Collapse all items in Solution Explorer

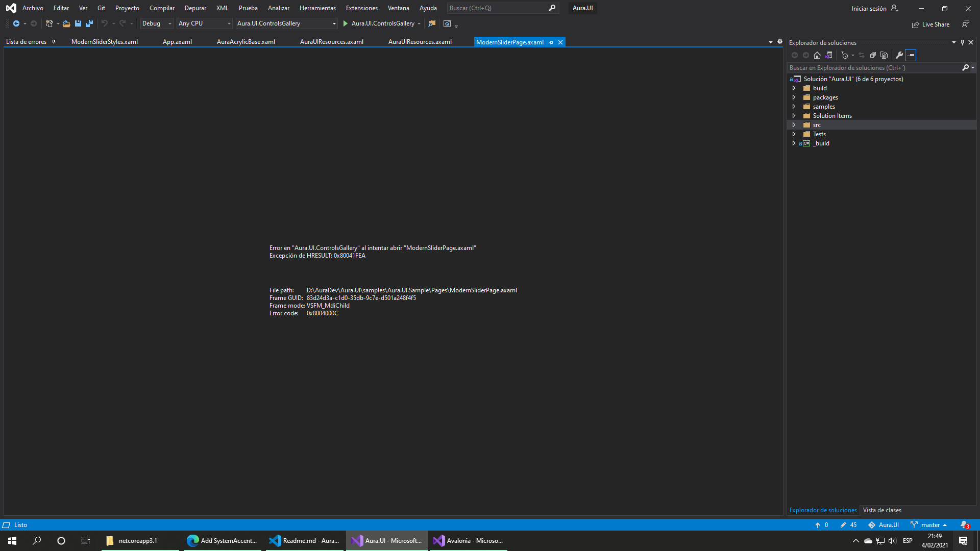(x=873, y=55)
